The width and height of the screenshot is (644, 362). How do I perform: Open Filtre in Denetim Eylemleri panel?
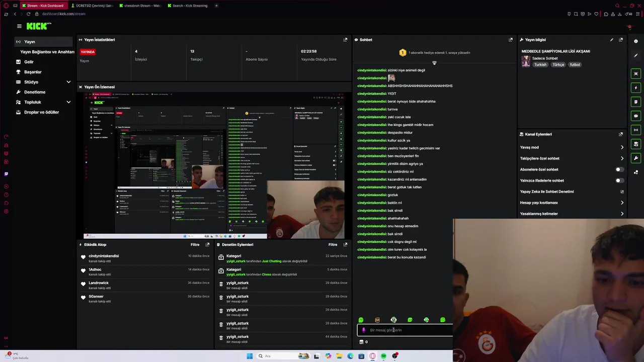coord(333,244)
